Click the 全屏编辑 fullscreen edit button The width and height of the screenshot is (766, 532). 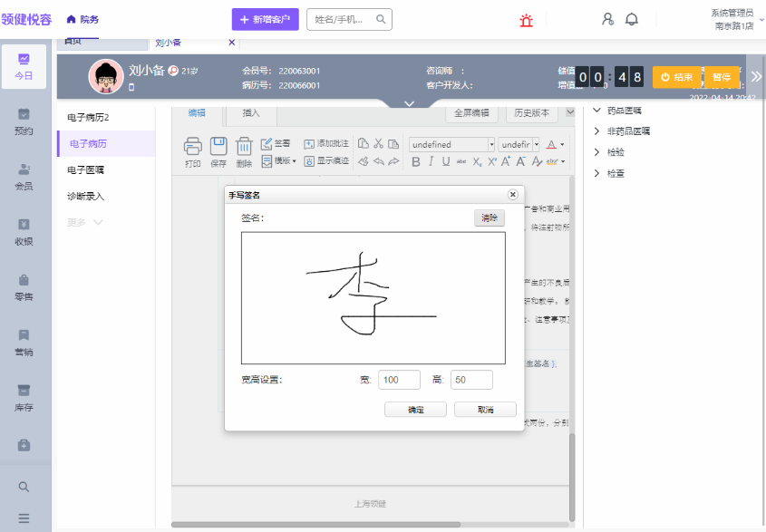click(x=471, y=113)
